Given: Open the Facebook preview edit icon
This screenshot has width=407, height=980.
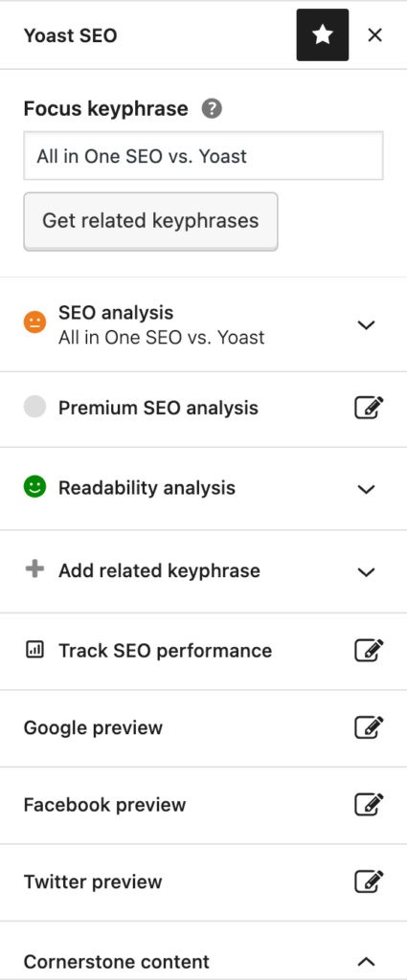Looking at the screenshot, I should (x=369, y=804).
